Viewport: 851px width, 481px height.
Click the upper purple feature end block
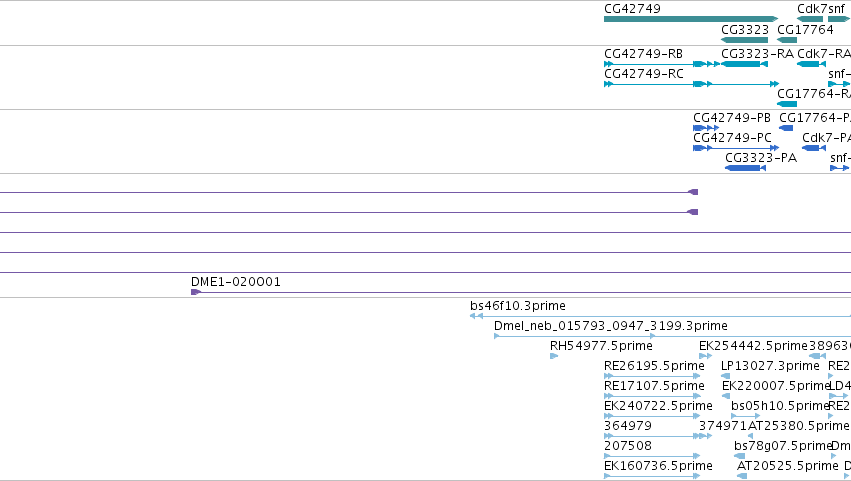point(693,192)
